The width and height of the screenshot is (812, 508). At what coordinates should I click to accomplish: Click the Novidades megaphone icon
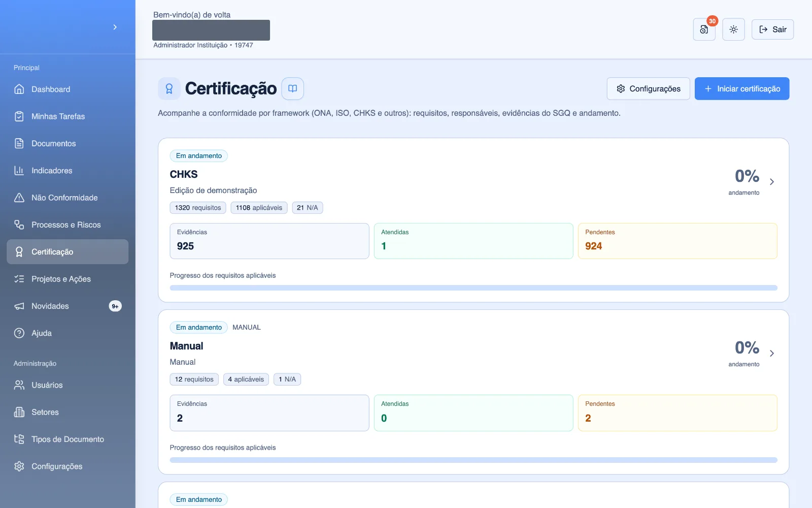(19, 306)
